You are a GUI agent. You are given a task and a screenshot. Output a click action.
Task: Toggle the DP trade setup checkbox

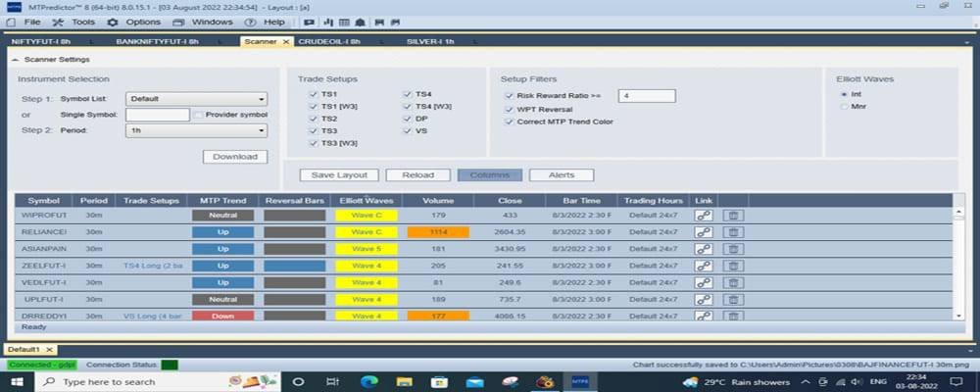(x=408, y=119)
